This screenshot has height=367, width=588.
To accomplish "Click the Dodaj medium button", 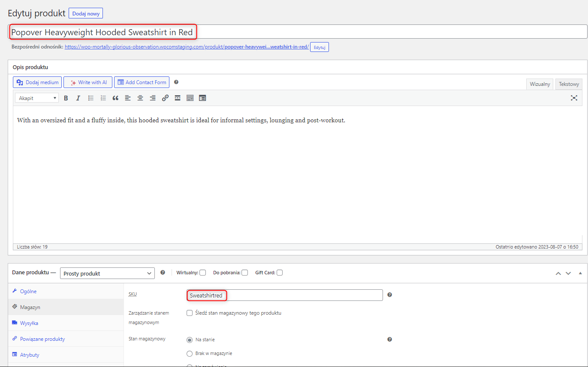I will coord(37,82).
